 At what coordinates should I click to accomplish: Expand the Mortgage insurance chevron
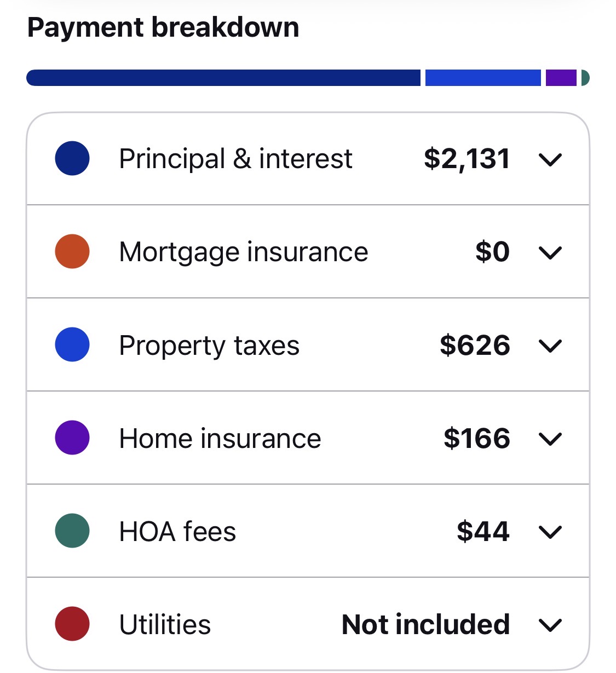click(x=550, y=253)
